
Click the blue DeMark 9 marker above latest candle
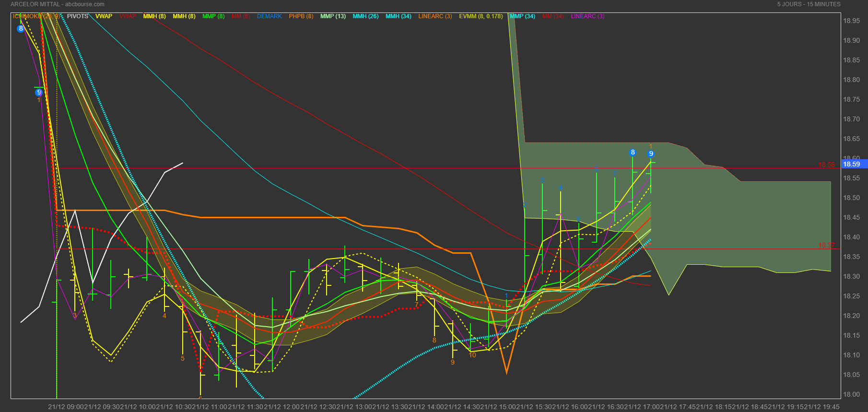(651, 154)
